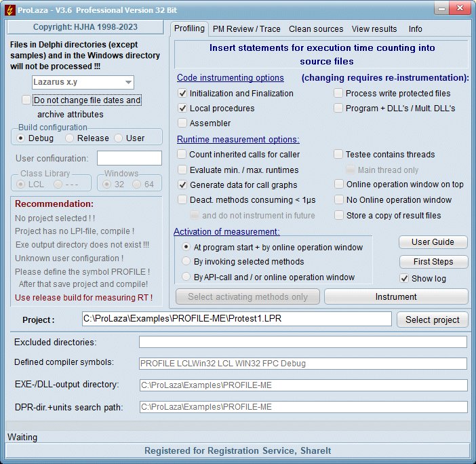Toggle the Local procedures checkbox
Image resolution: width=476 pixels, height=464 pixels.
[x=182, y=108]
